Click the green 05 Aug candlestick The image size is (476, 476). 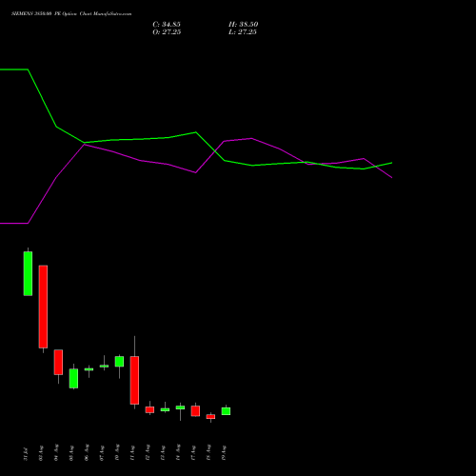tap(73, 378)
